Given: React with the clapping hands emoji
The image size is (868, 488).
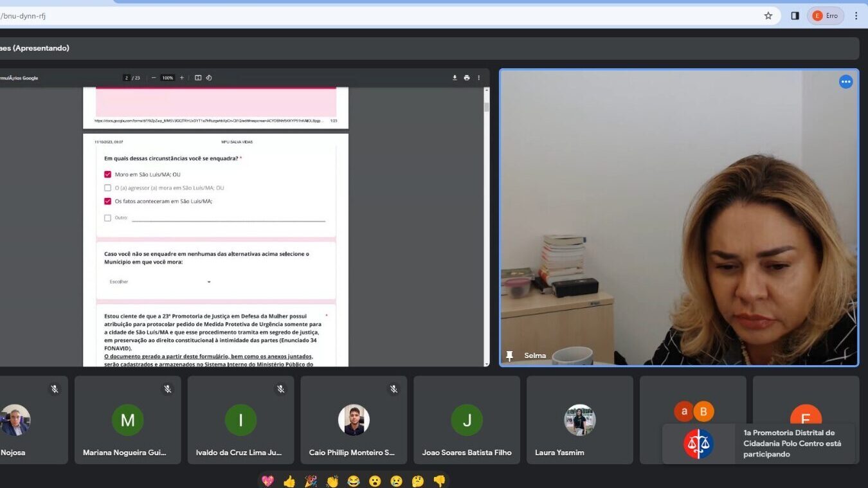Looking at the screenshot, I should tap(332, 481).
